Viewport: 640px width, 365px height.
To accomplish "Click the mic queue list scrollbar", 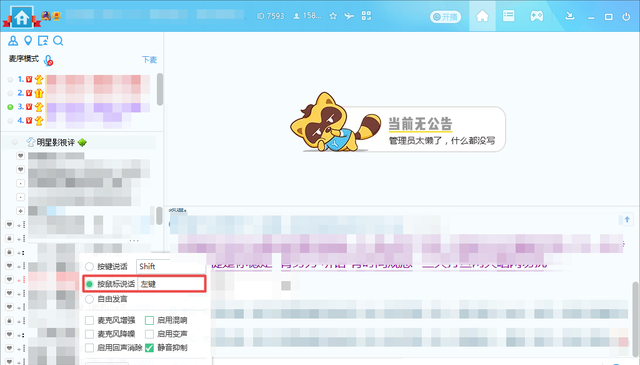I will (x=160, y=89).
